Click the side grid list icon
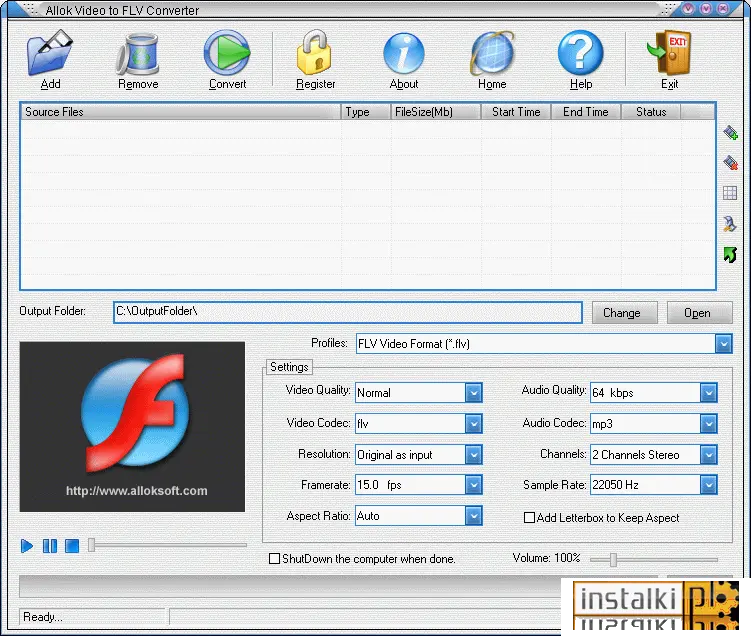The image size is (751, 636). click(730, 193)
